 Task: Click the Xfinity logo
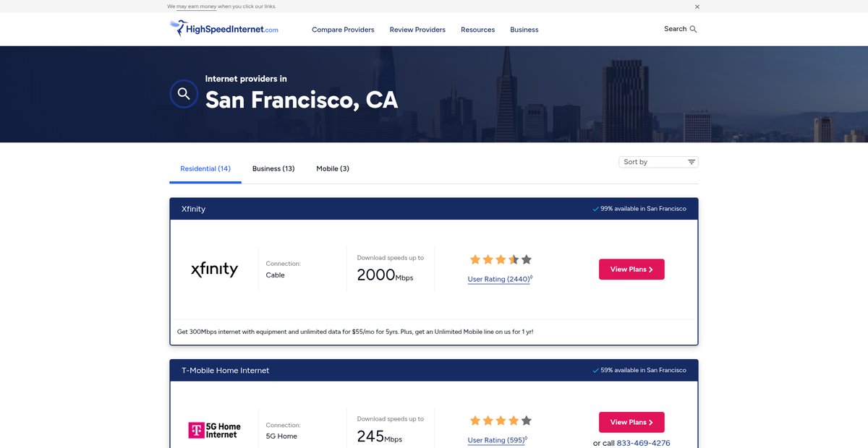[214, 269]
